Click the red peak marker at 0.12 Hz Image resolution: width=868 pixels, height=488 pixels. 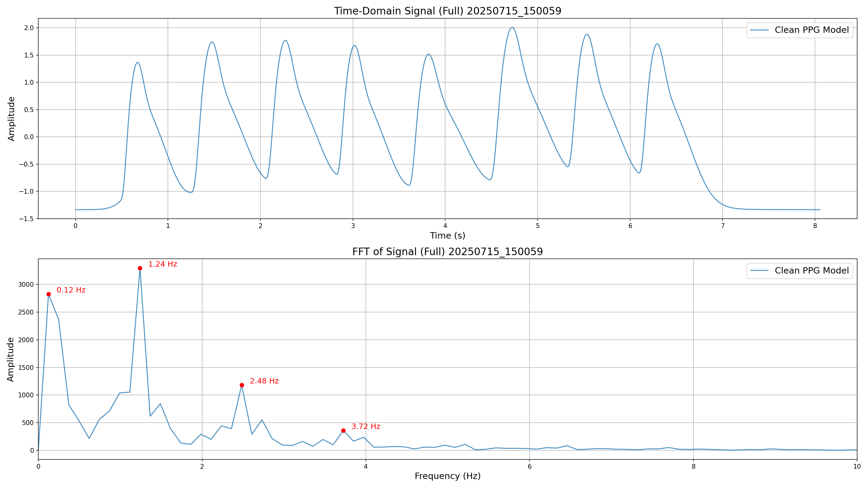[x=49, y=294]
